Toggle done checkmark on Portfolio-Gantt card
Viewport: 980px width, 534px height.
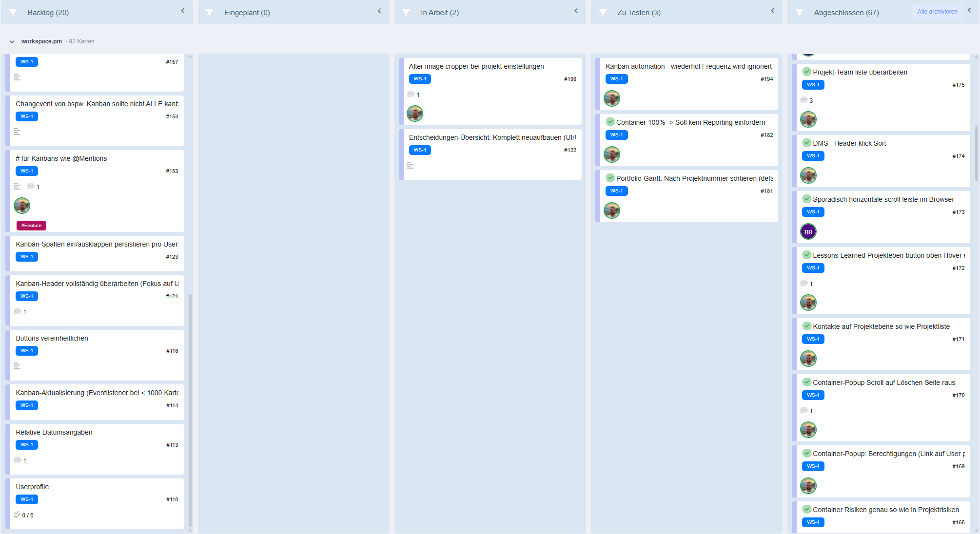610,178
